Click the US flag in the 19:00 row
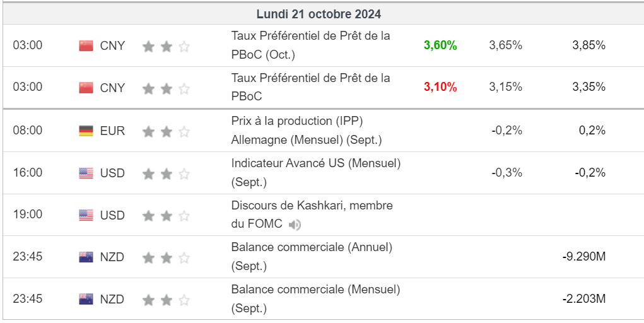The height and width of the screenshot is (323, 644). [86, 215]
